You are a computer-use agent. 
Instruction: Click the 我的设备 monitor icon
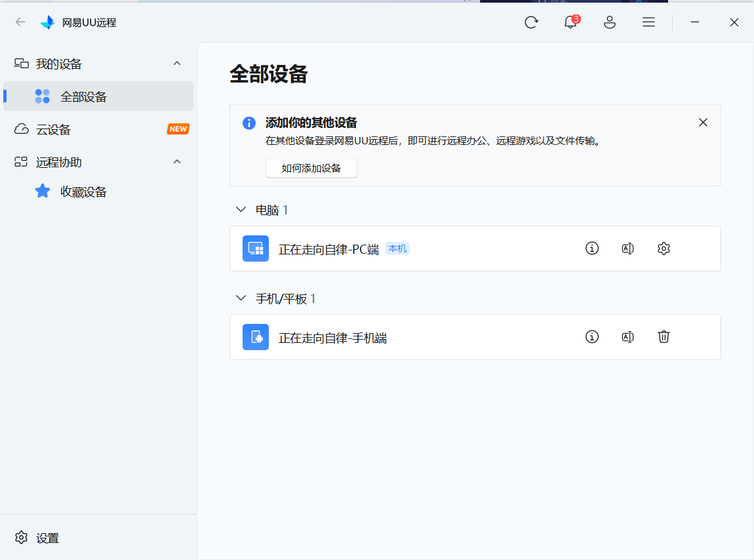(21, 64)
